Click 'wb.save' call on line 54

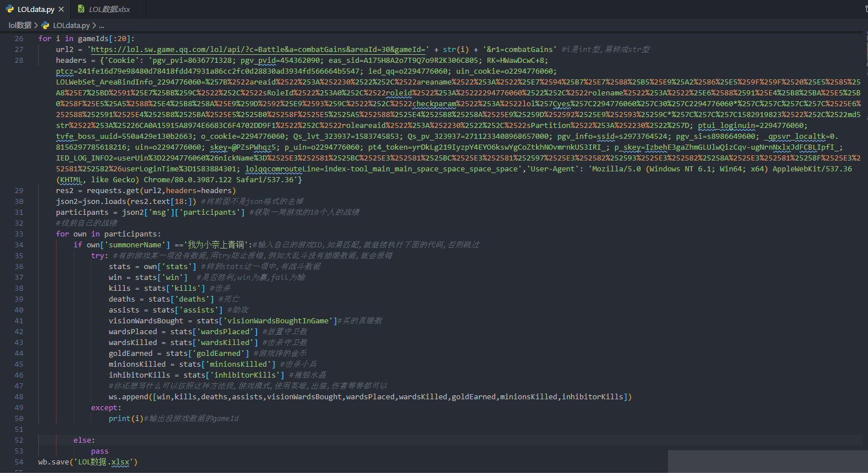click(x=53, y=462)
